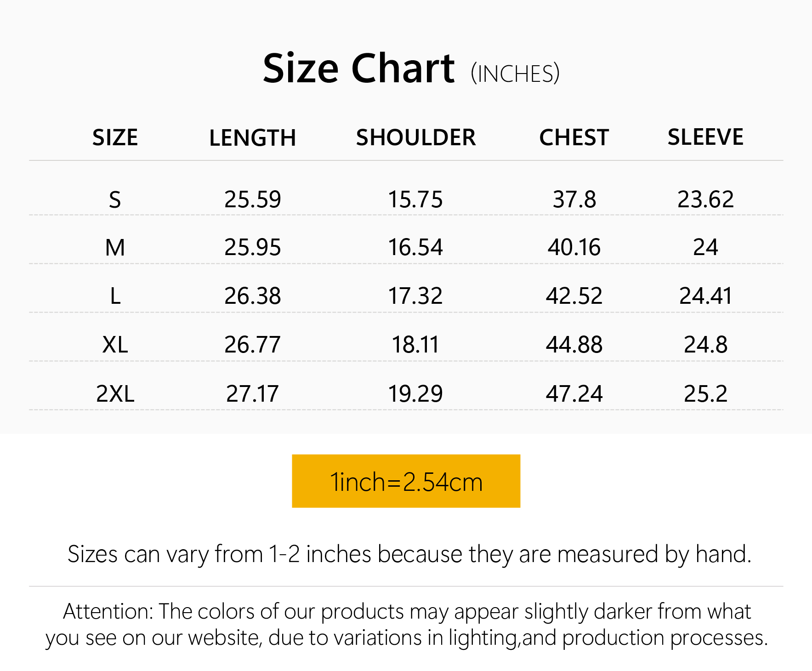Image resolution: width=812 pixels, height=671 pixels.
Task: Click the hand-measured sizes note
Action: tap(409, 554)
